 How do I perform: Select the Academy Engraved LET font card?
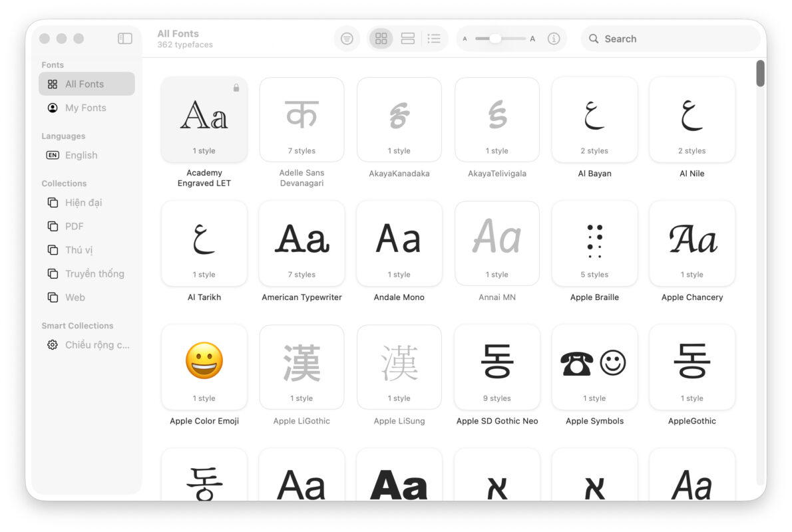click(x=204, y=120)
